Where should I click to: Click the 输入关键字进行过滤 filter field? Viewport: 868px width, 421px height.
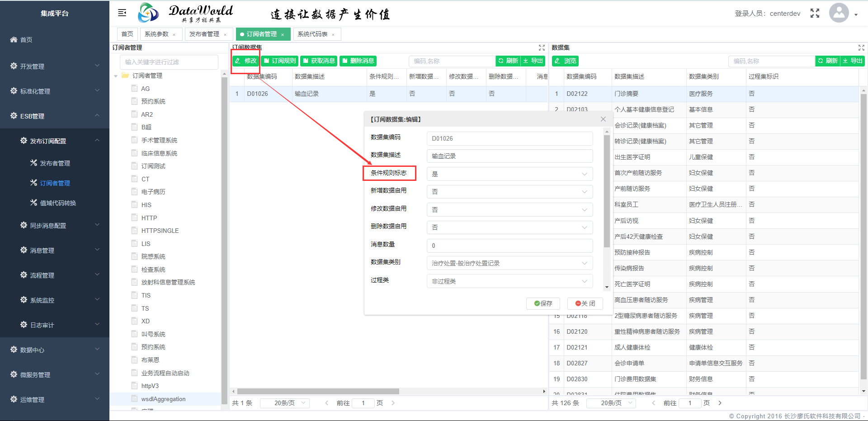(x=169, y=62)
